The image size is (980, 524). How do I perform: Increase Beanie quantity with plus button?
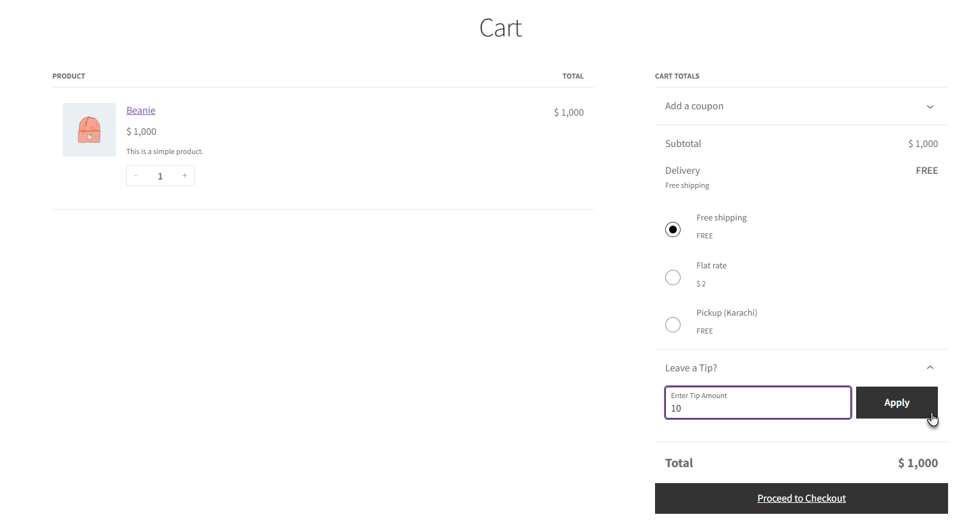185,176
